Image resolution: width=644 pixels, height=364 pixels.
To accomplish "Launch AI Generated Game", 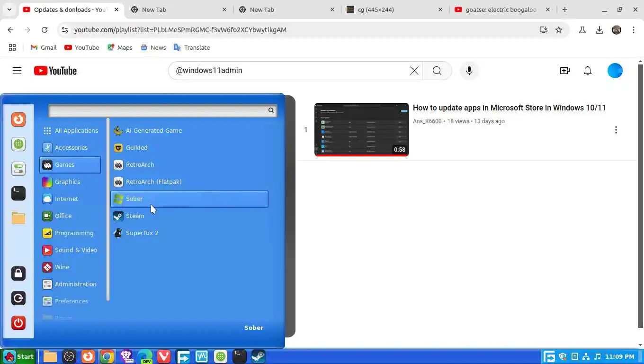I will coord(189,131).
